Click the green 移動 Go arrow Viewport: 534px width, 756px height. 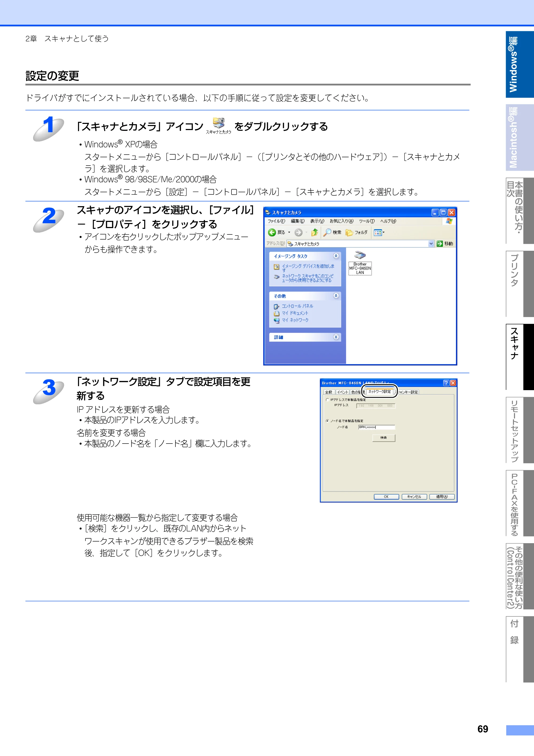click(439, 244)
